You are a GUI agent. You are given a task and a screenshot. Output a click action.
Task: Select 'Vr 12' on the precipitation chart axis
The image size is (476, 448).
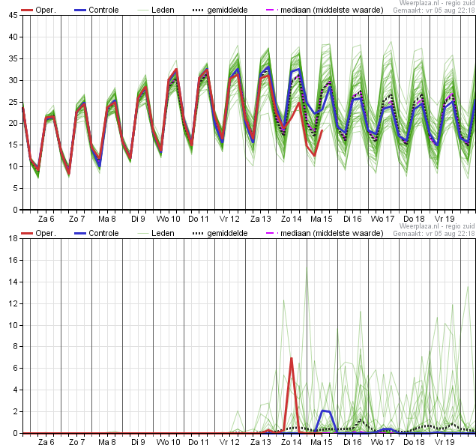click(x=229, y=442)
